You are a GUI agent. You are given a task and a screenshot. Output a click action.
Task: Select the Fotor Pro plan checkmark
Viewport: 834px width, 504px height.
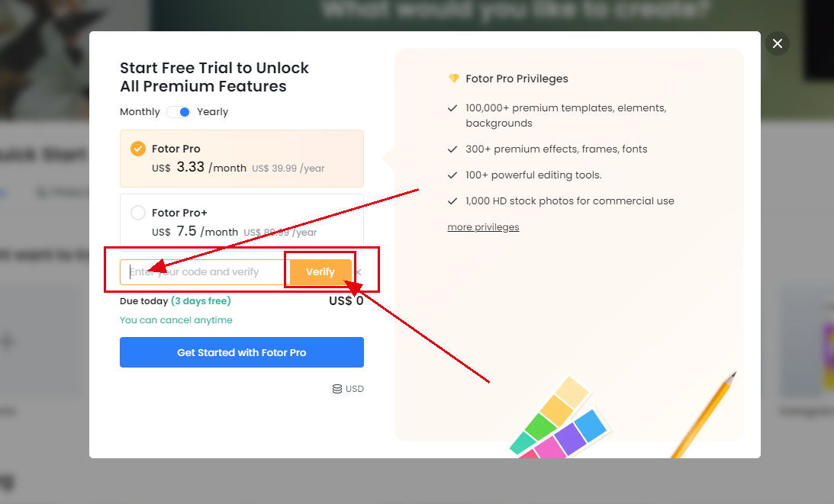(138, 149)
